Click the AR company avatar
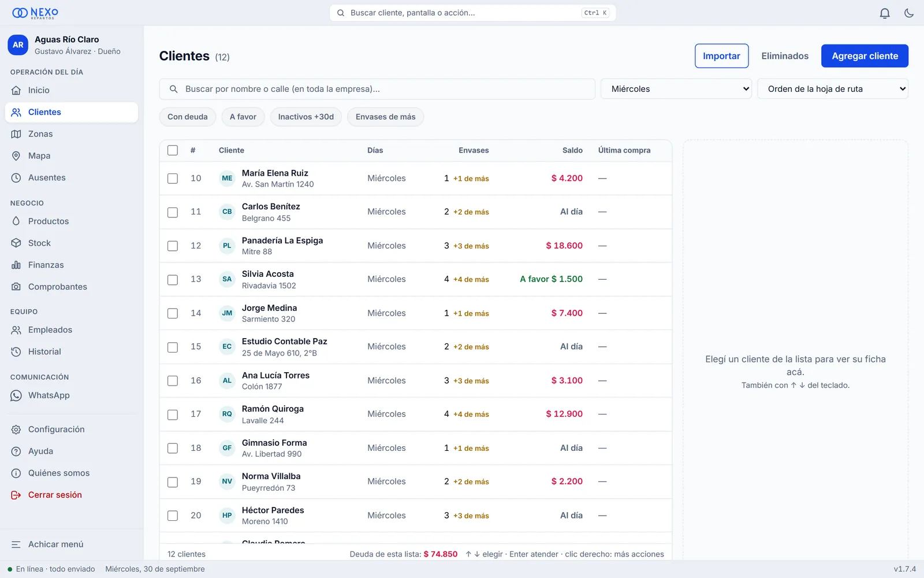The image size is (924, 578). tap(18, 45)
